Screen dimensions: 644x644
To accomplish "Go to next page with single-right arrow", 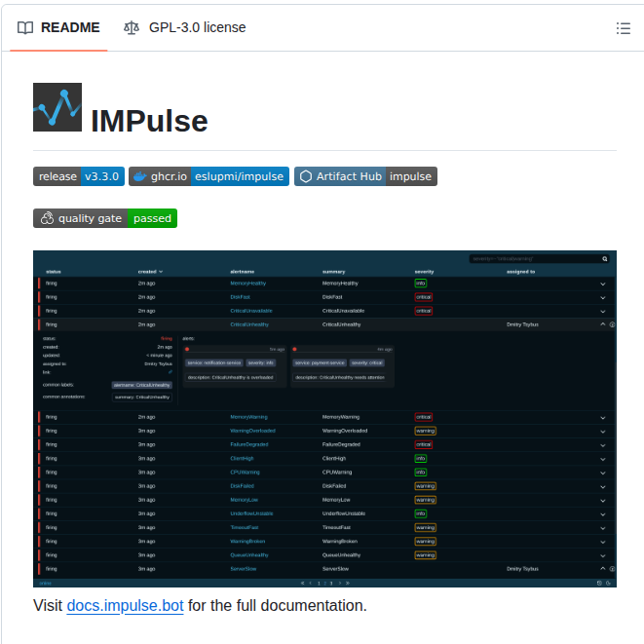I will coord(340,583).
